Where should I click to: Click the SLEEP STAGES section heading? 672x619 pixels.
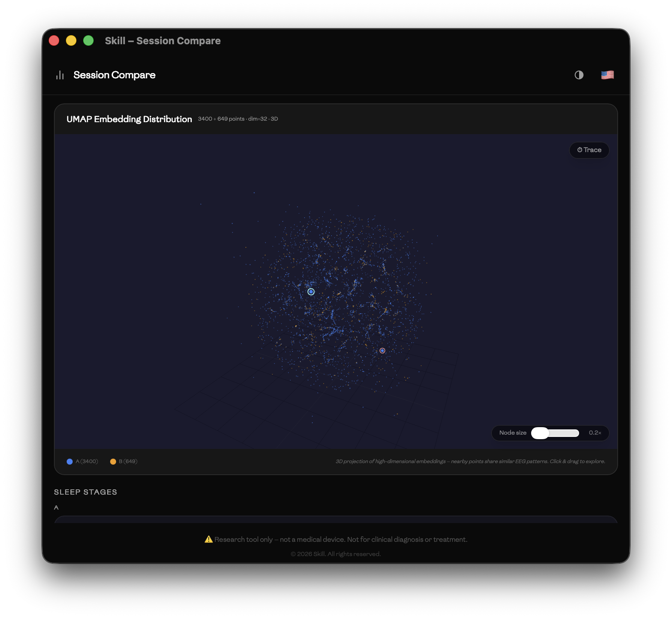(x=85, y=492)
